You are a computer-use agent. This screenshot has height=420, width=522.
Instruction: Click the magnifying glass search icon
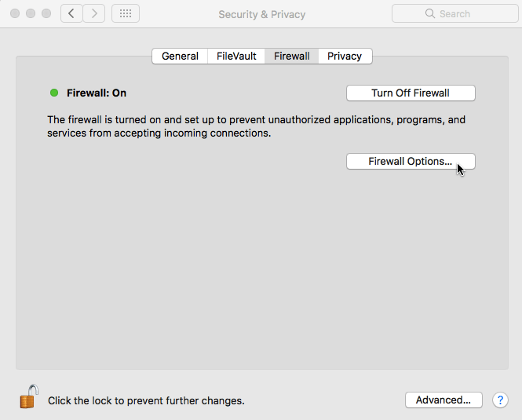tap(430, 13)
